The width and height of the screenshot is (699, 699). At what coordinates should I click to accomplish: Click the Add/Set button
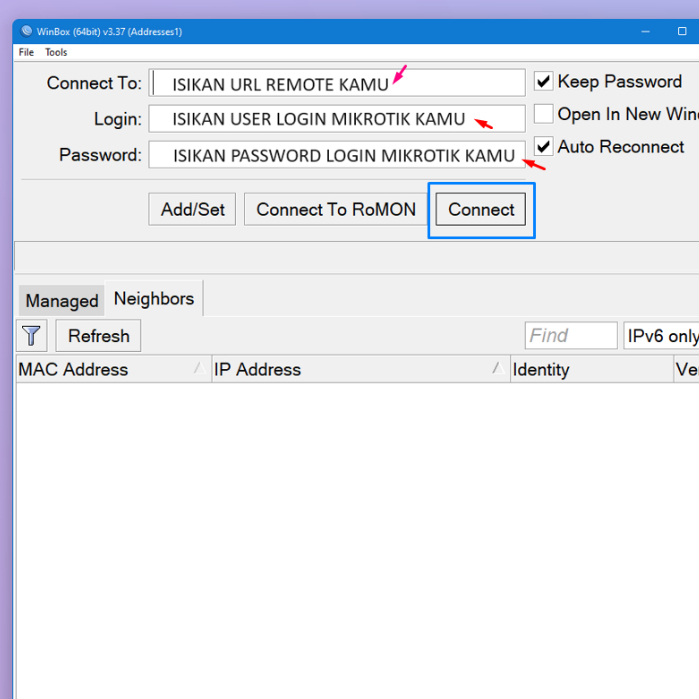tap(192, 209)
